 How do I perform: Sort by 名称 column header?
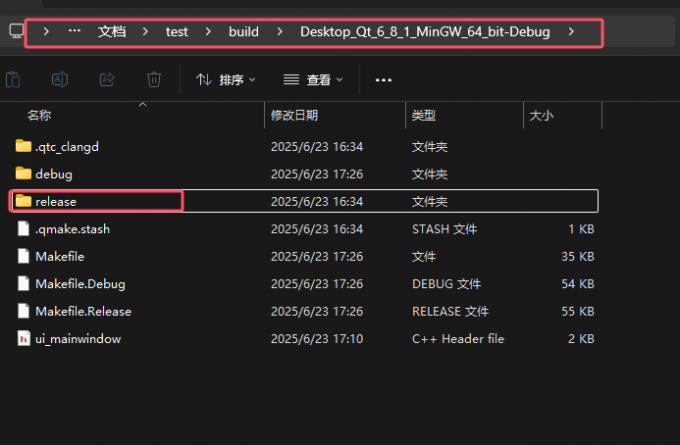tap(39, 115)
